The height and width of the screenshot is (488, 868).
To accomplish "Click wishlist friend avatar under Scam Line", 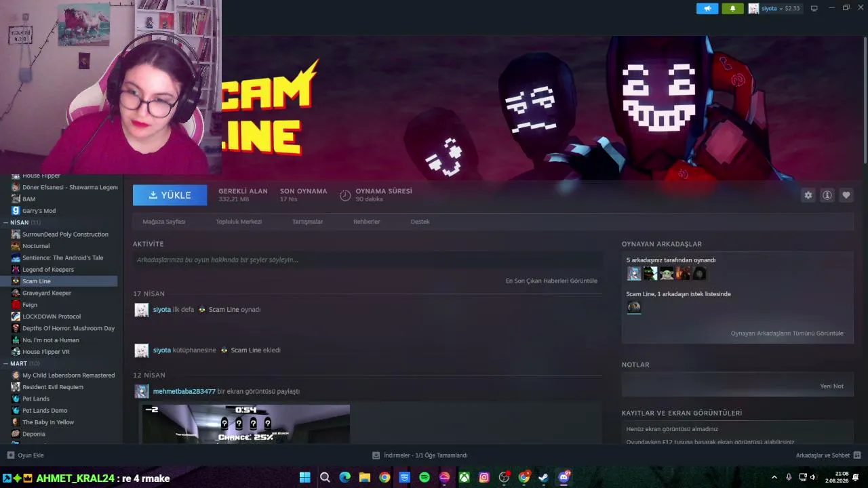I will (634, 308).
